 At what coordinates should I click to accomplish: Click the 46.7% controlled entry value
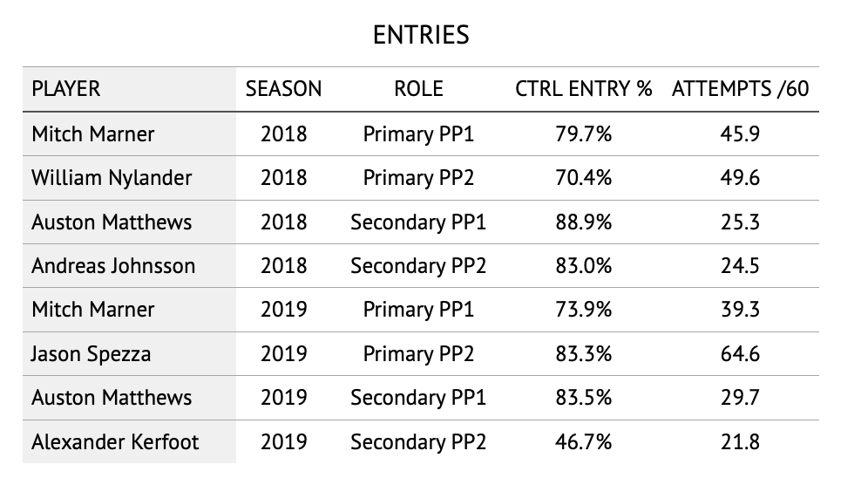pos(584,441)
